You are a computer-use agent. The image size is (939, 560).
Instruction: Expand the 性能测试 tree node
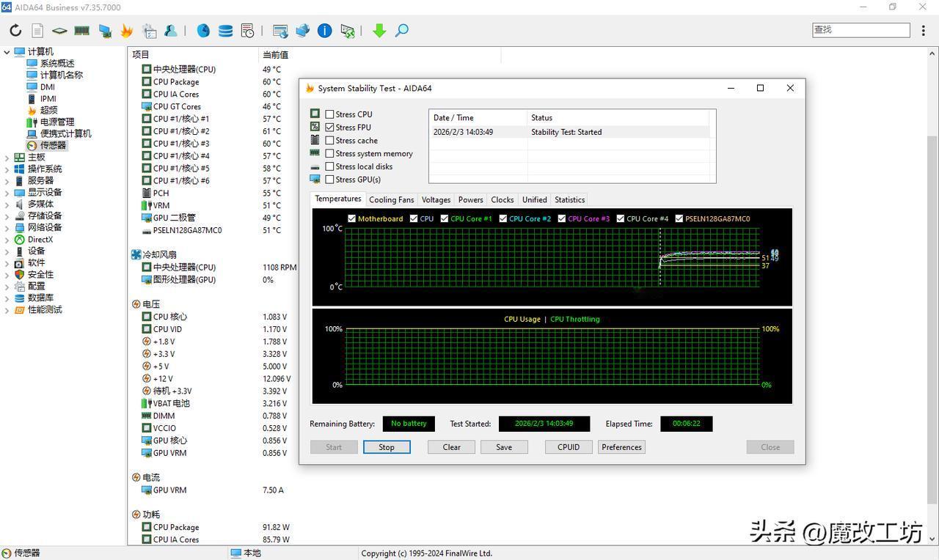pyautogui.click(x=7, y=309)
